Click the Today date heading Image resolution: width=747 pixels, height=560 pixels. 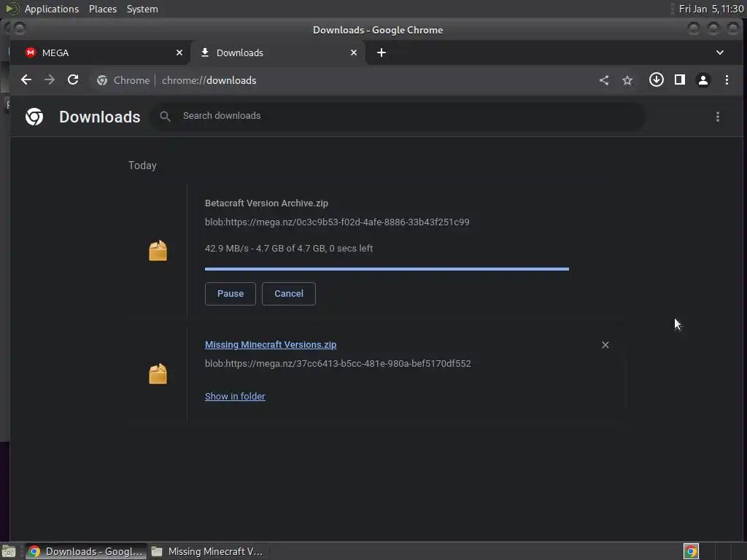[142, 166]
